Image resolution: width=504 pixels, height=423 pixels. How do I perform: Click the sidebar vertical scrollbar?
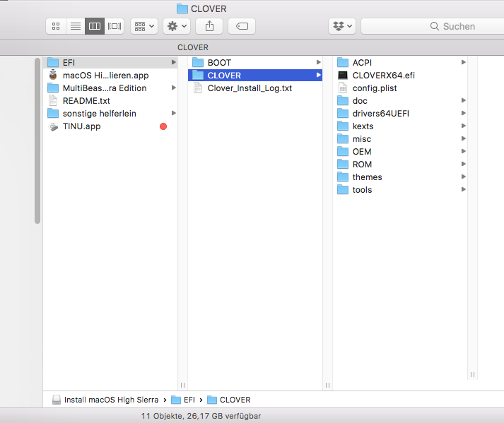click(37, 141)
